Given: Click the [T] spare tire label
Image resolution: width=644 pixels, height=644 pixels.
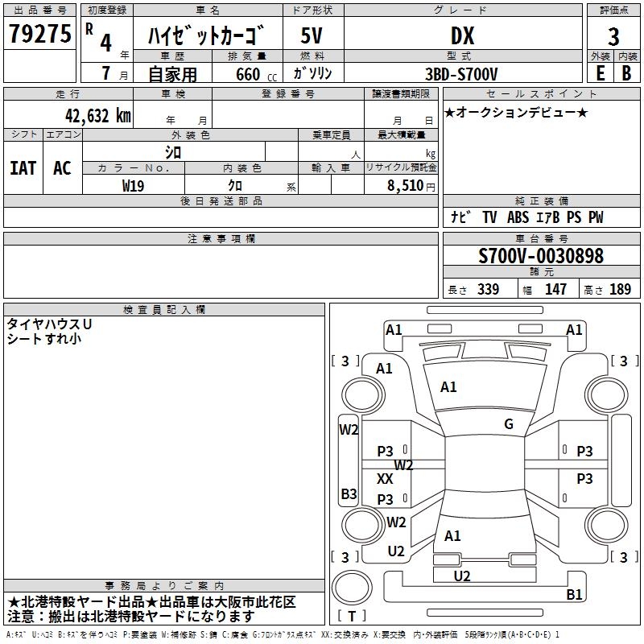Looking at the screenshot, I should (x=352, y=616).
